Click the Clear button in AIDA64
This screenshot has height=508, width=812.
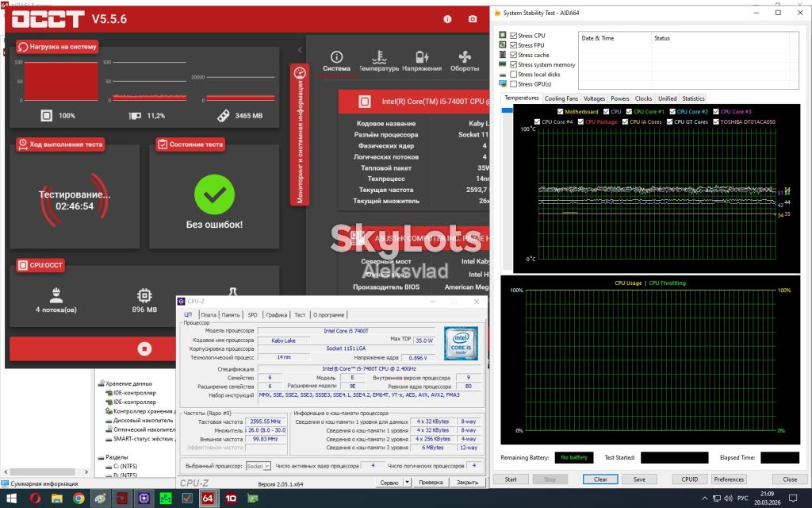[600, 479]
